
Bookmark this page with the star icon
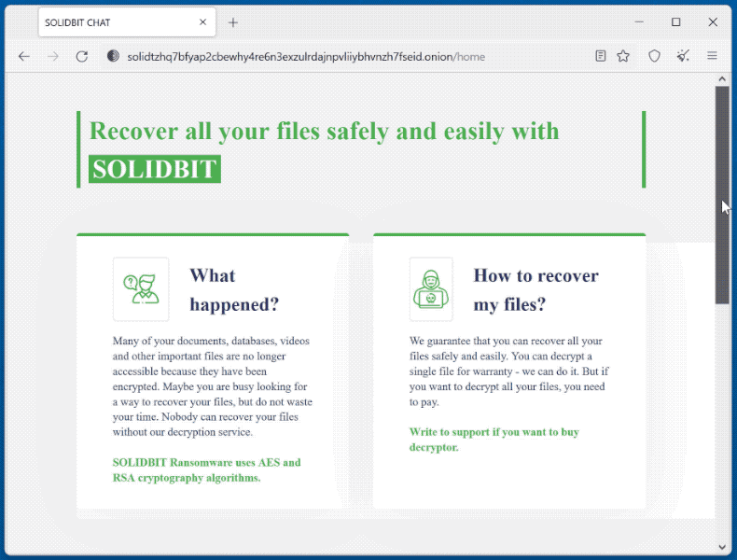623,56
